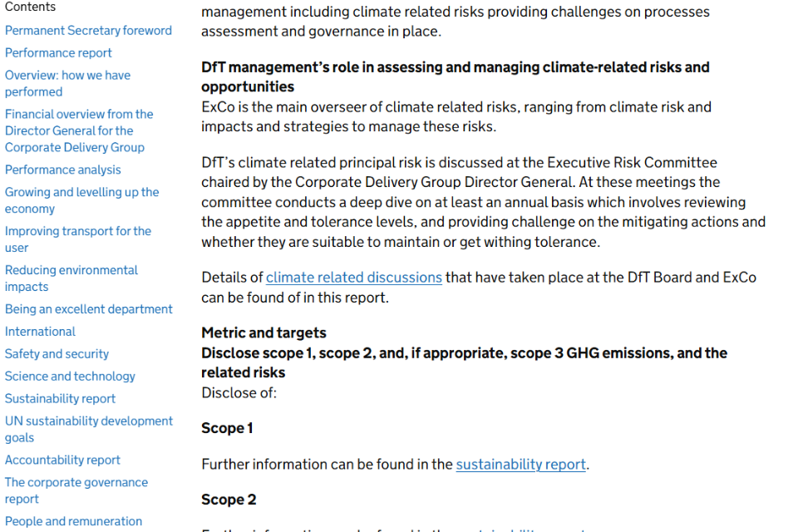Jump to Performance analysis section
Screen dimensions: 798x532
click(63, 170)
